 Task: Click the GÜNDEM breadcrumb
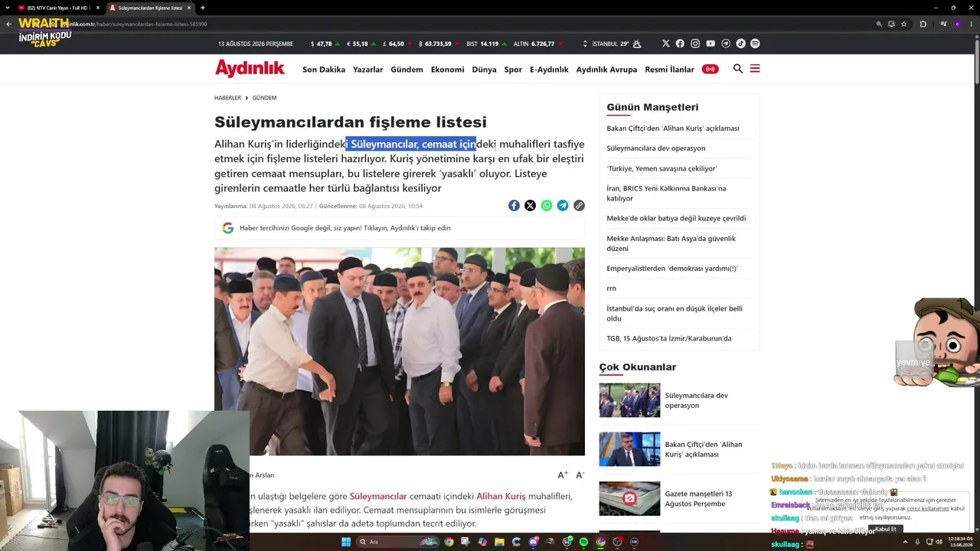(264, 98)
